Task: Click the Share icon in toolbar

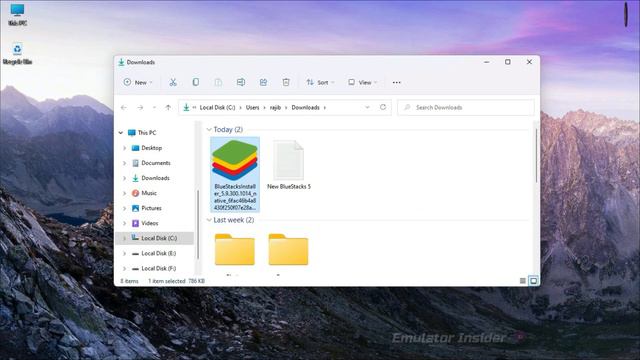Action: pyautogui.click(x=263, y=82)
